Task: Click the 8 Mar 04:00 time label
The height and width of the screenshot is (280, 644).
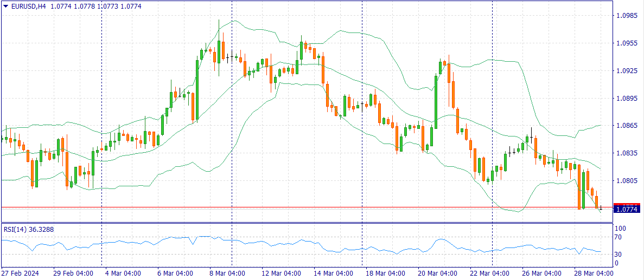Action: pyautogui.click(x=229, y=273)
